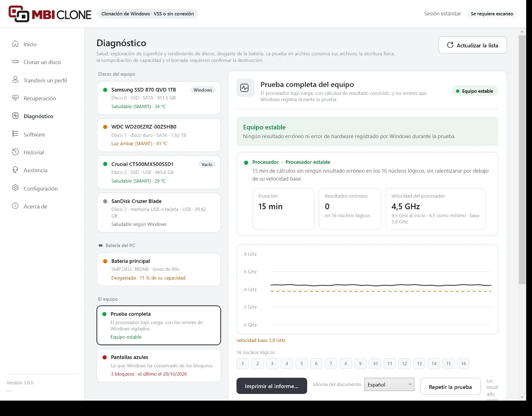Click the vertical scrollbar thumb on the right
Viewport: 532px width, 416px height.
coord(522,160)
